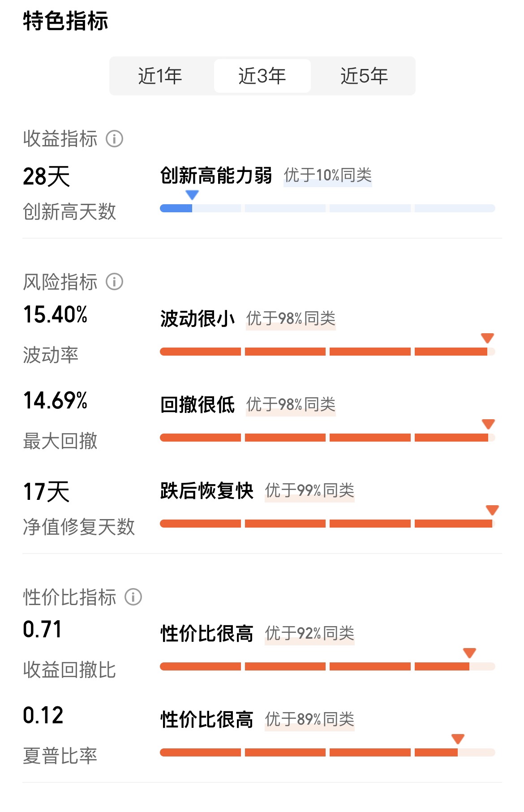524x812 pixels.
Task: Switch to 近5年 period
Action: click(x=364, y=76)
